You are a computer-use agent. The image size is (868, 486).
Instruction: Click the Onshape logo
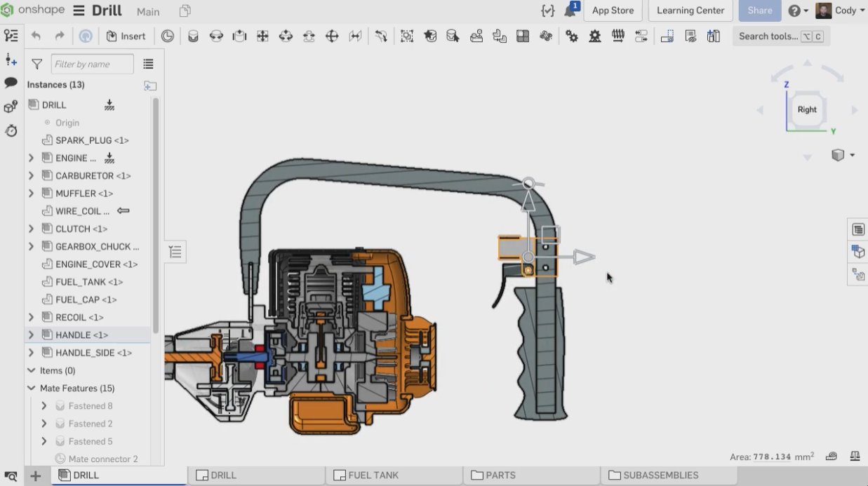(34, 11)
